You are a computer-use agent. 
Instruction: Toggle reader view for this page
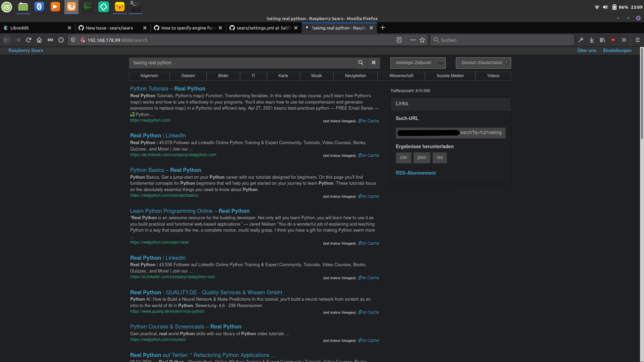pos(399,40)
